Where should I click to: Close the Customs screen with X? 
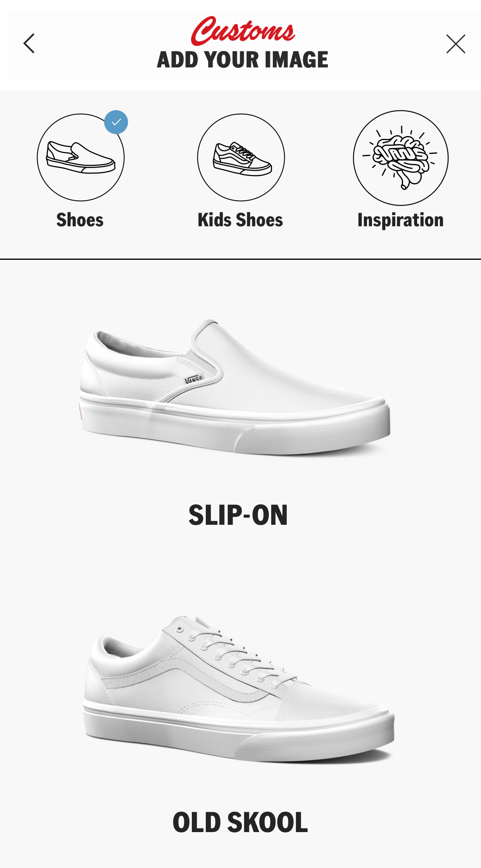coord(455,44)
